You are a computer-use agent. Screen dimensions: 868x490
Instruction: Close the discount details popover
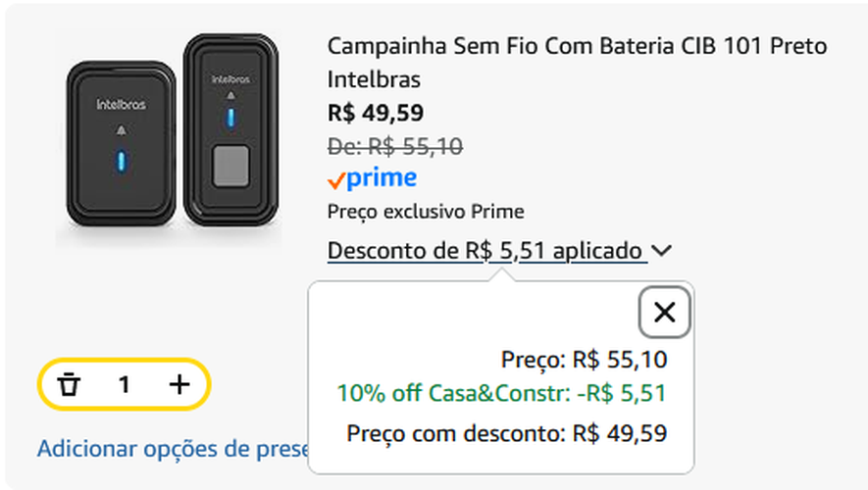point(664,313)
